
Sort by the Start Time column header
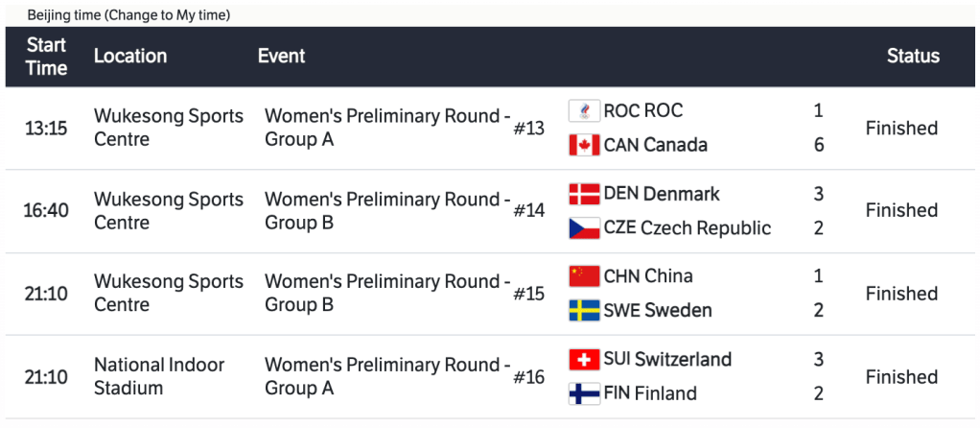[x=46, y=57]
